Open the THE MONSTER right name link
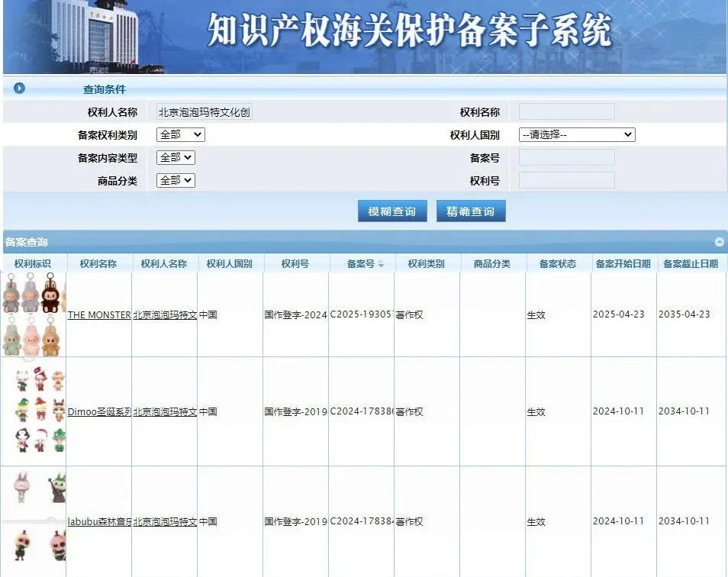 99,314
